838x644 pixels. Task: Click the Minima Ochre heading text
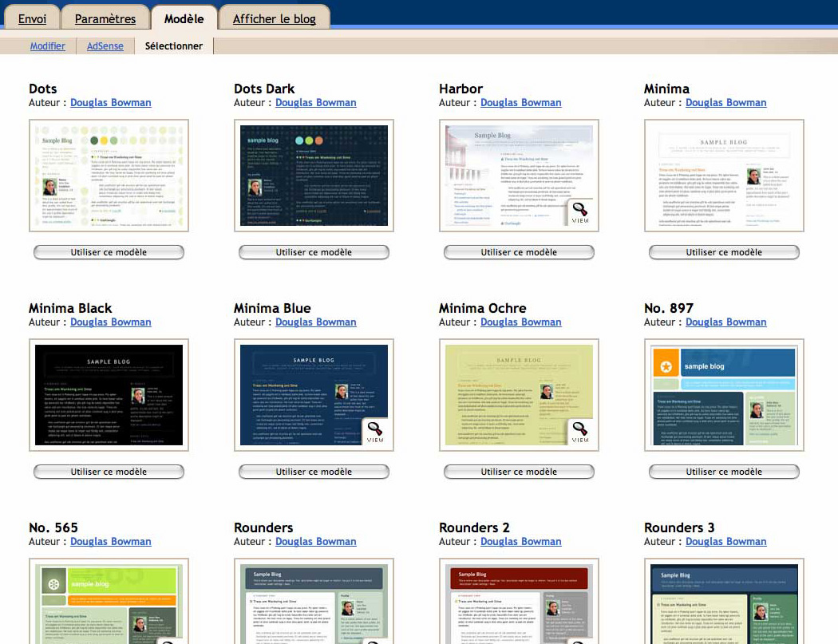(483, 308)
